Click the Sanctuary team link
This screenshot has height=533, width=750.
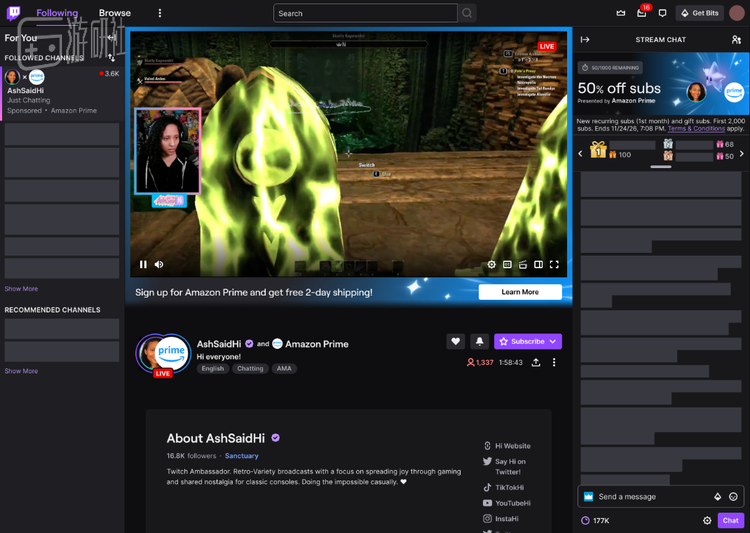click(x=242, y=456)
